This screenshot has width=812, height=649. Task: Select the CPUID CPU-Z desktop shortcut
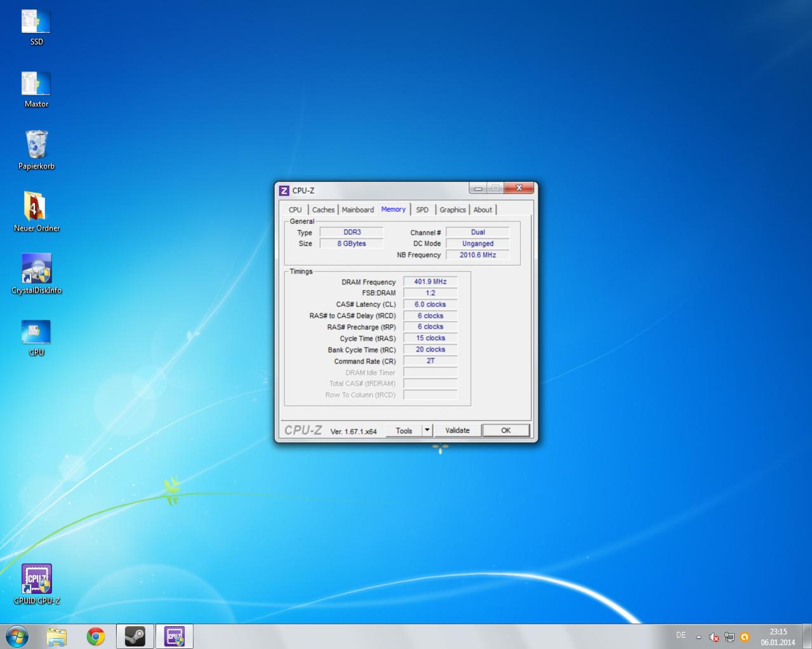[x=36, y=584]
